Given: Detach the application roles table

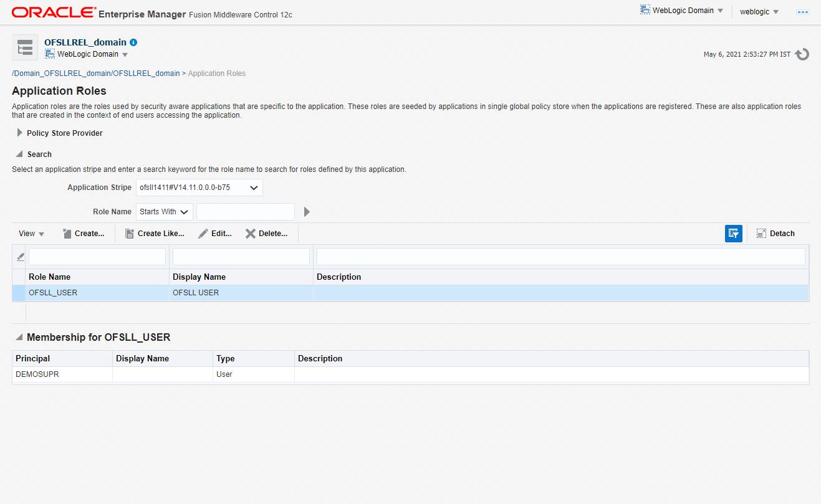Looking at the screenshot, I should (775, 234).
